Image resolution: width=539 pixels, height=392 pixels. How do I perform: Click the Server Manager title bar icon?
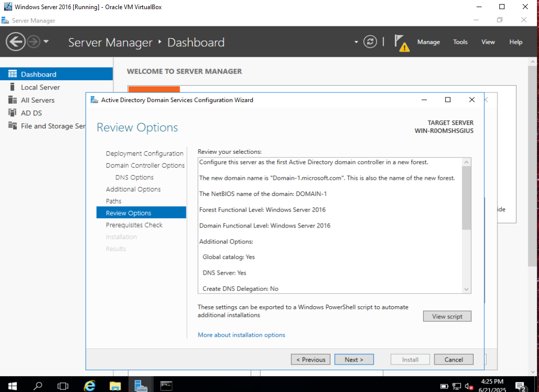point(5,21)
